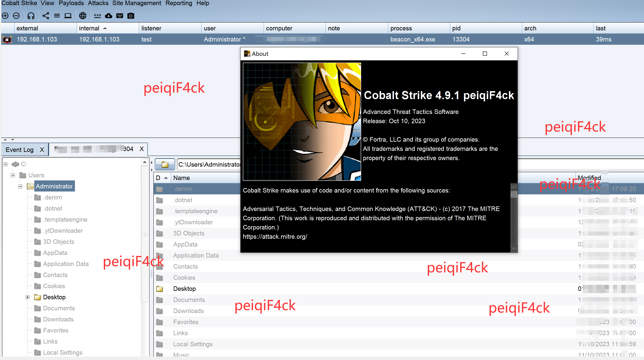Click the About dialog scrollbar up arrow
The height and width of the screenshot is (360, 644).
pyautogui.click(x=514, y=187)
